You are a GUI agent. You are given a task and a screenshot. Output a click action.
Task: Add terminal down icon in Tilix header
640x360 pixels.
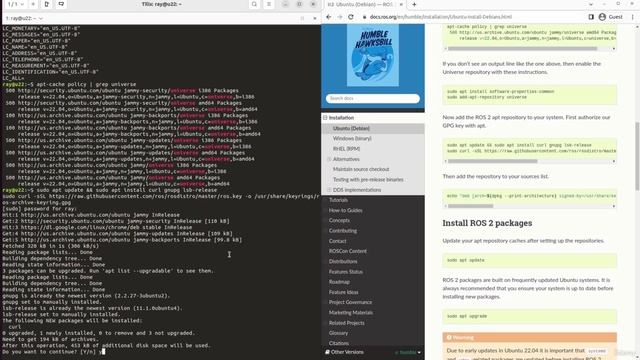(61, 4)
